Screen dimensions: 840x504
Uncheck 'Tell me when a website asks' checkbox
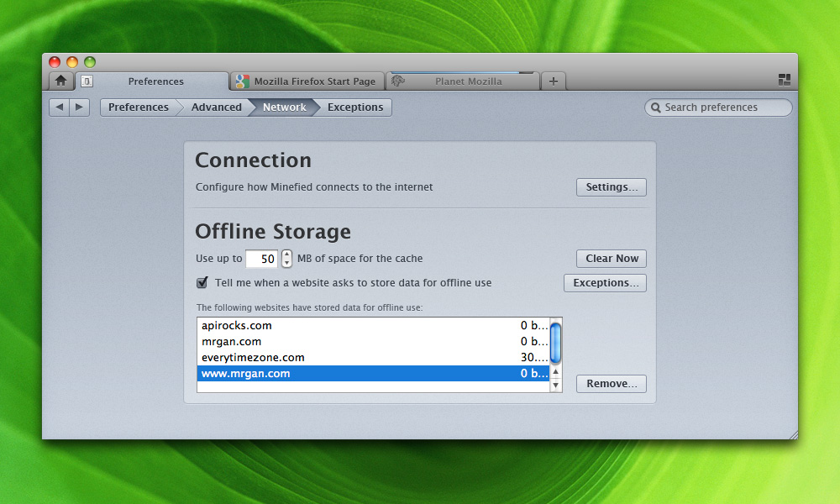tap(202, 282)
